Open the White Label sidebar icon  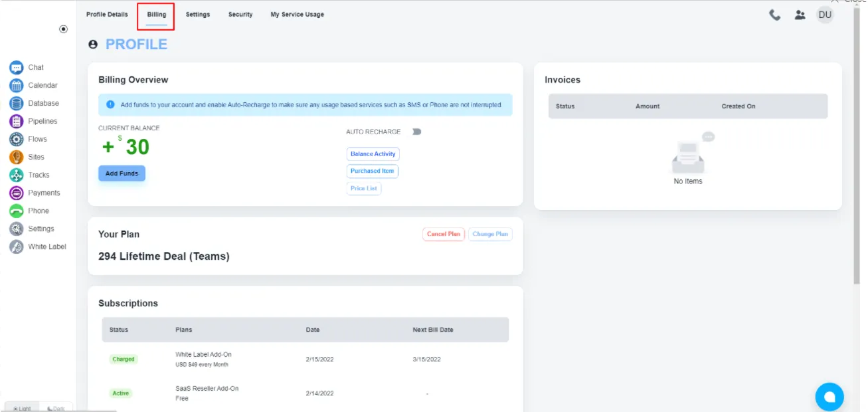tap(17, 247)
